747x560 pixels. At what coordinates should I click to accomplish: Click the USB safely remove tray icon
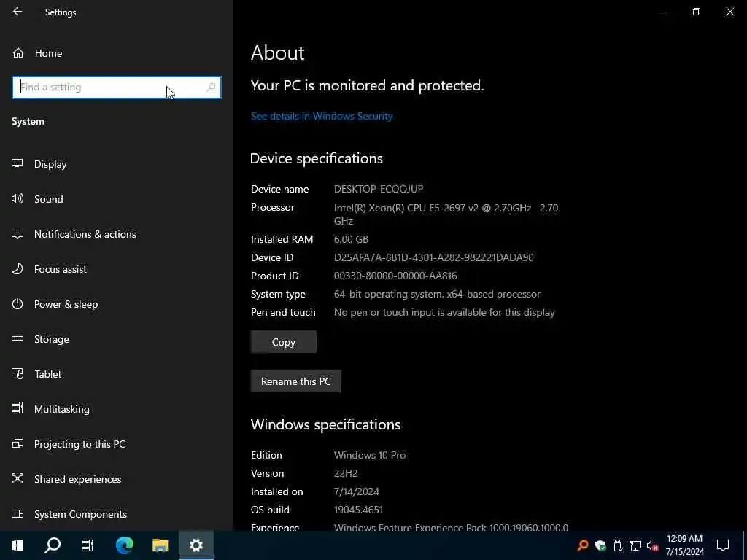click(x=618, y=545)
